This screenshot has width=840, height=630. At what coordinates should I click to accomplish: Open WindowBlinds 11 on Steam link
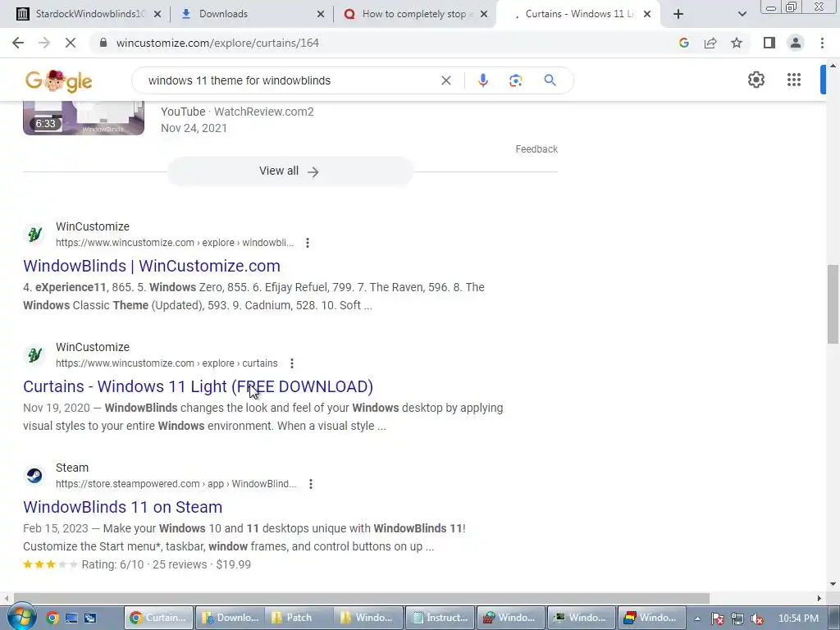123,507
